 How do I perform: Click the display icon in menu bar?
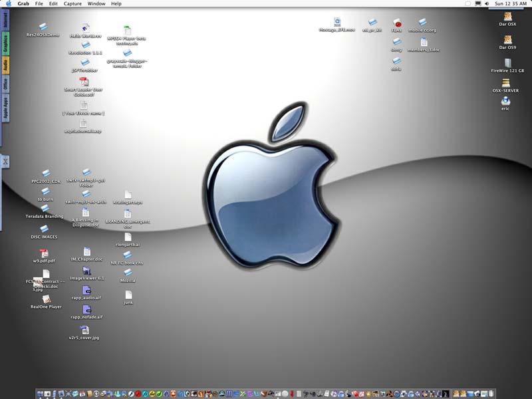477,4
